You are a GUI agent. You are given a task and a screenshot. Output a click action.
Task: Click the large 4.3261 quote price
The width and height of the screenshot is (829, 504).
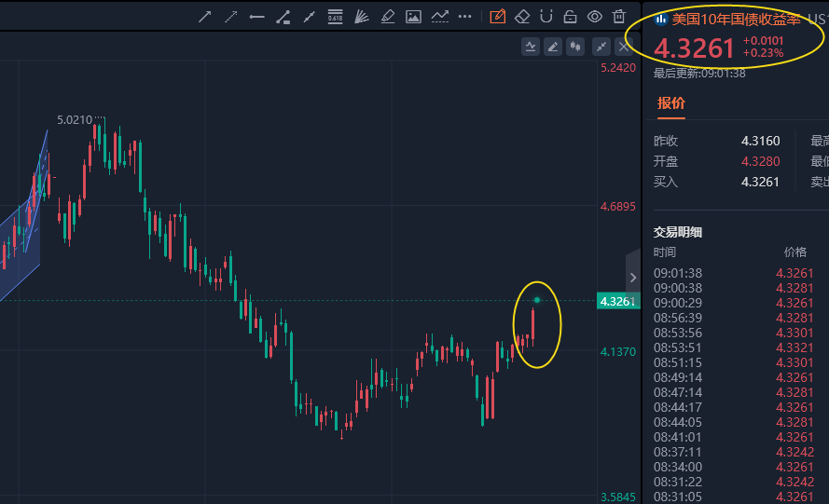(694, 48)
